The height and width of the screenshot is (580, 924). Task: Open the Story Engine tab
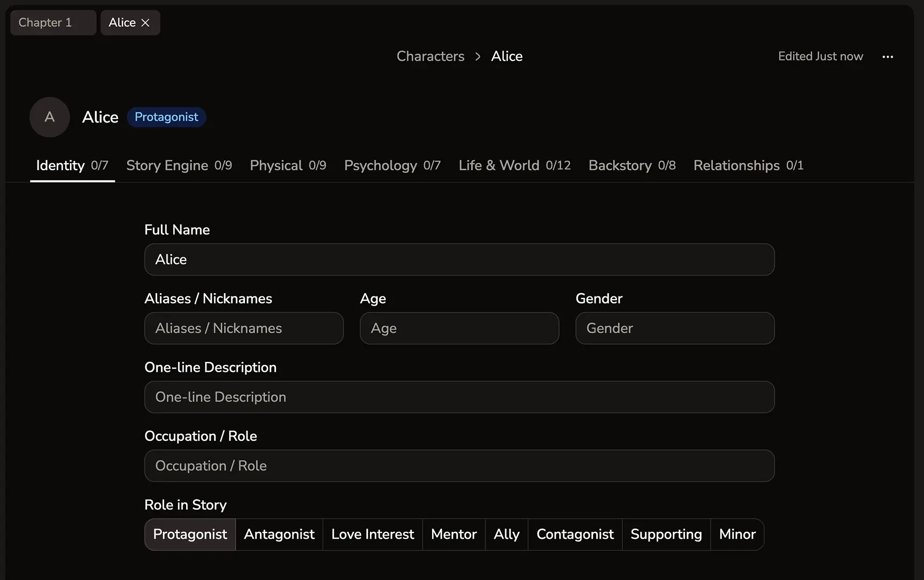179,165
